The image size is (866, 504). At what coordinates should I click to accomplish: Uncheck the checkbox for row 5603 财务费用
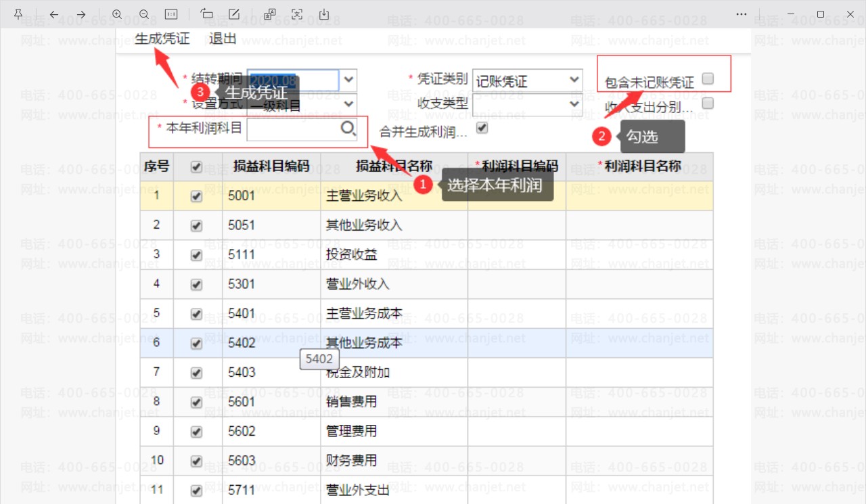197,461
